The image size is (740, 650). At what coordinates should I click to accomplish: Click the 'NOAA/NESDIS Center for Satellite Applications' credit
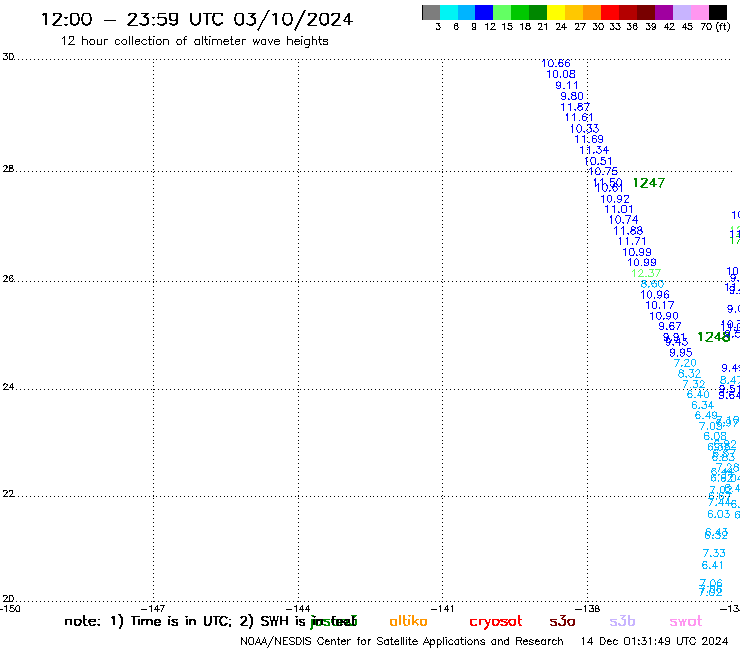tap(371, 641)
